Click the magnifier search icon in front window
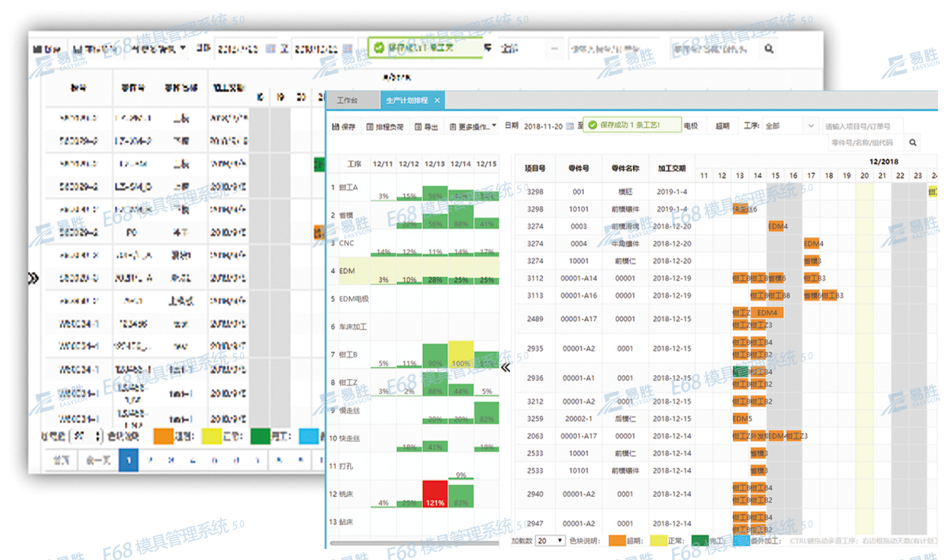The image size is (947, 560). [x=913, y=143]
